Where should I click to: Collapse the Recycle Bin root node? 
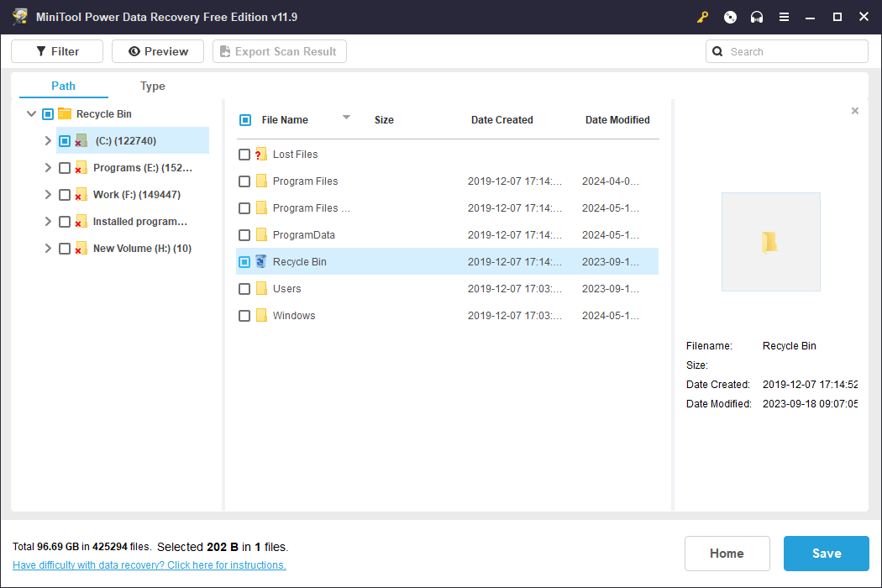pyautogui.click(x=32, y=113)
